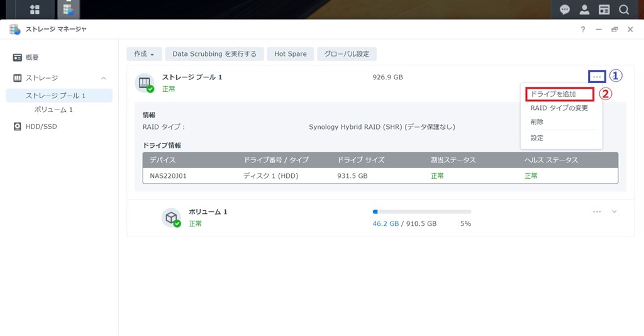The height and width of the screenshot is (336, 644).
Task: Collapse the ストレージ sidebar section
Action: pos(104,78)
